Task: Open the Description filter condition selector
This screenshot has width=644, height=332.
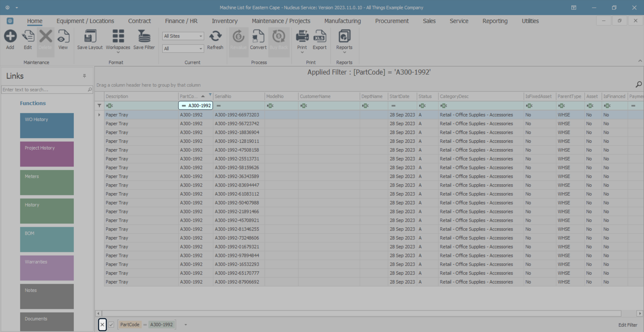Action: [110, 106]
